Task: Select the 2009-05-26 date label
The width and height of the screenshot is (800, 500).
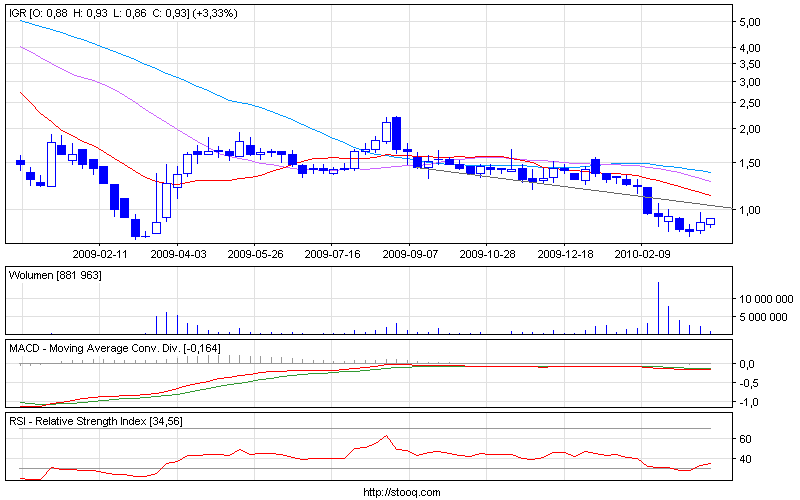Action: (255, 254)
